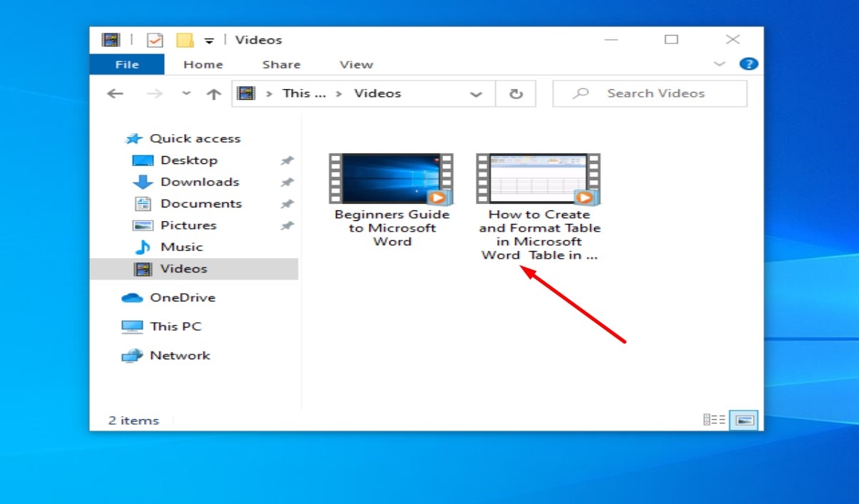
Task: Click the '2 items' status bar text
Action: tap(133, 421)
